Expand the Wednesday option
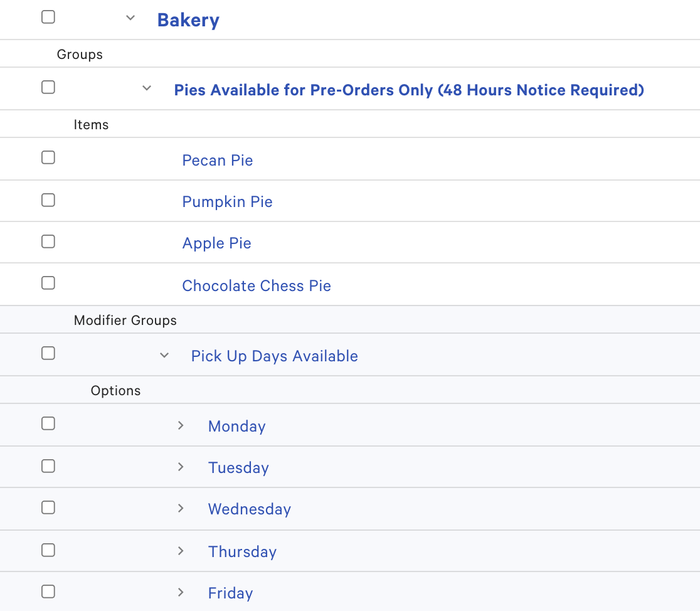The width and height of the screenshot is (700, 611). point(181,508)
